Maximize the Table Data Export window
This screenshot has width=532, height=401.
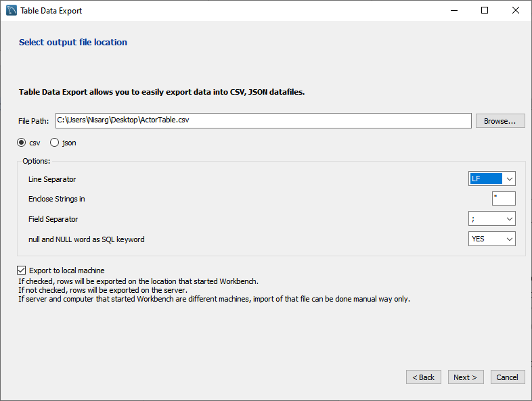(485, 11)
